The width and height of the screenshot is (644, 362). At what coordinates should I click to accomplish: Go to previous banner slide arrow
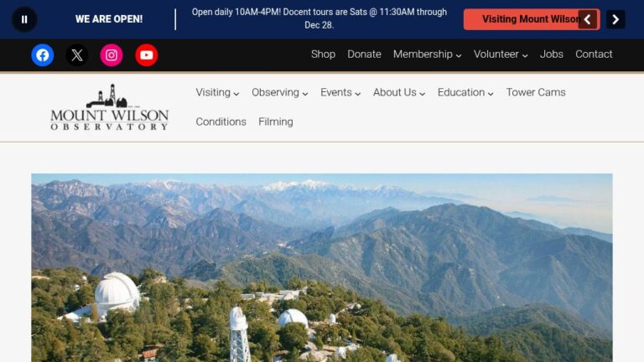click(587, 19)
